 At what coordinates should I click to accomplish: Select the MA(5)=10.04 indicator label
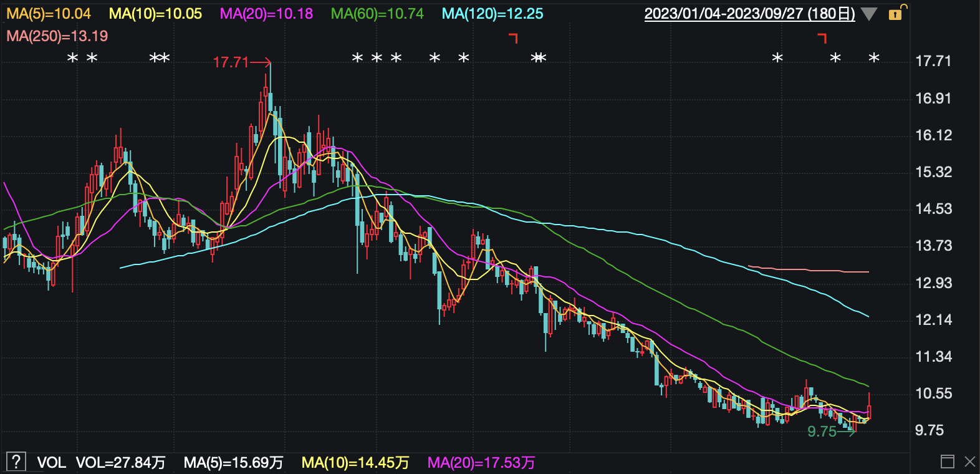tap(49, 14)
